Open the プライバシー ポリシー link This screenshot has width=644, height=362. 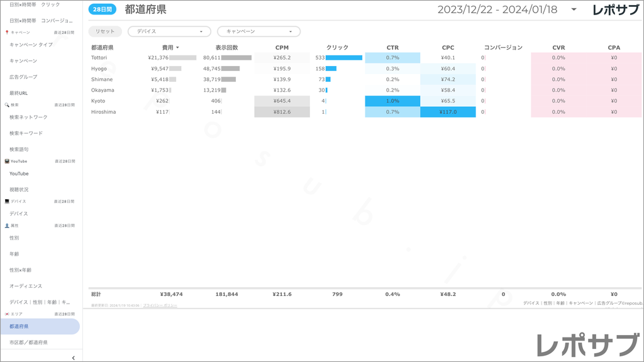point(160,305)
